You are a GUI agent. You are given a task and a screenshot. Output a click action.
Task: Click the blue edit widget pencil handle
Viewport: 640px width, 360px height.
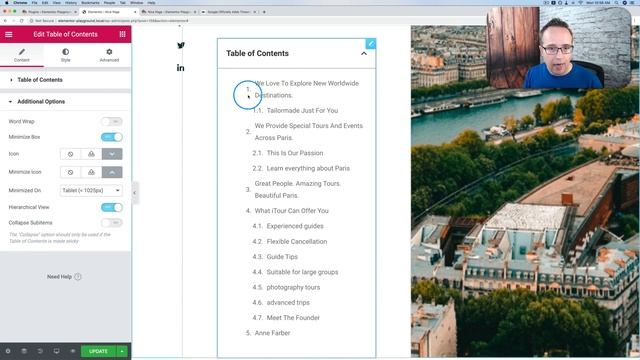coord(370,44)
